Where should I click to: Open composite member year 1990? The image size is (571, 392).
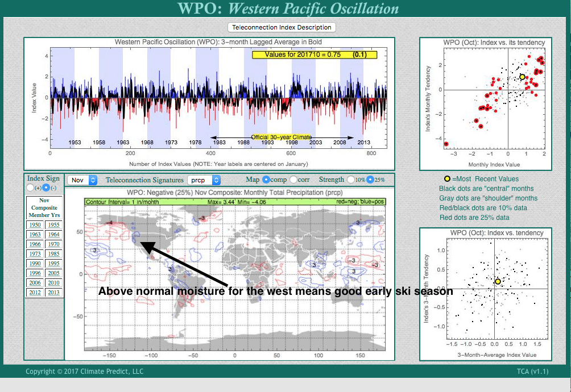[x=35, y=263]
